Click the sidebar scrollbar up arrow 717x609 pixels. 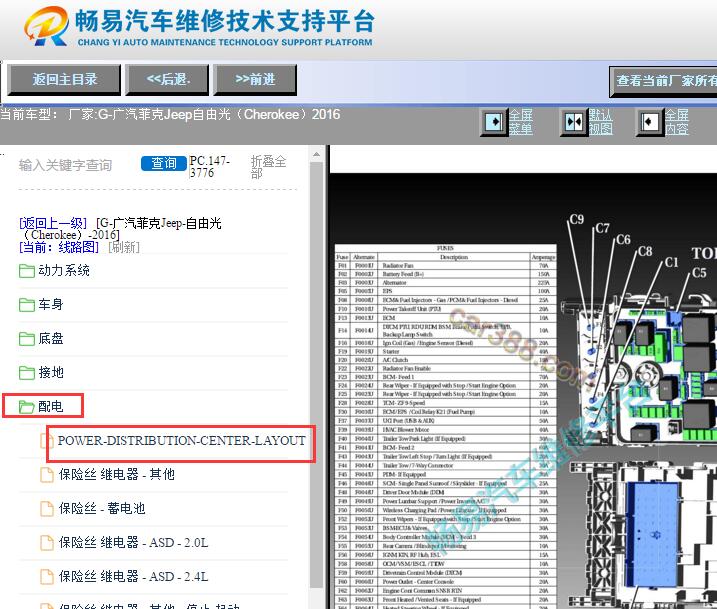coord(316,155)
